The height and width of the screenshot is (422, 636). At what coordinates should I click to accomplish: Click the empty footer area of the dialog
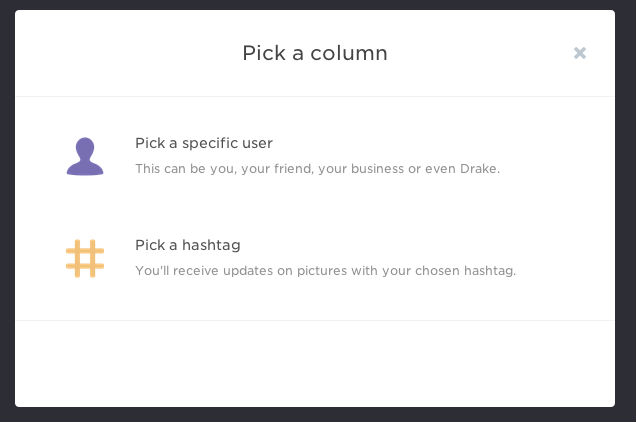point(315,363)
